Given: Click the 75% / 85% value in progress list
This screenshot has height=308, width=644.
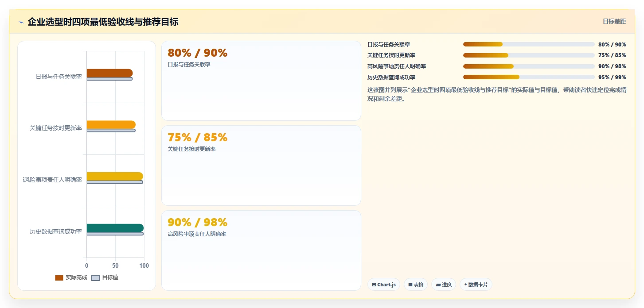Looking at the screenshot, I should click(x=612, y=55).
